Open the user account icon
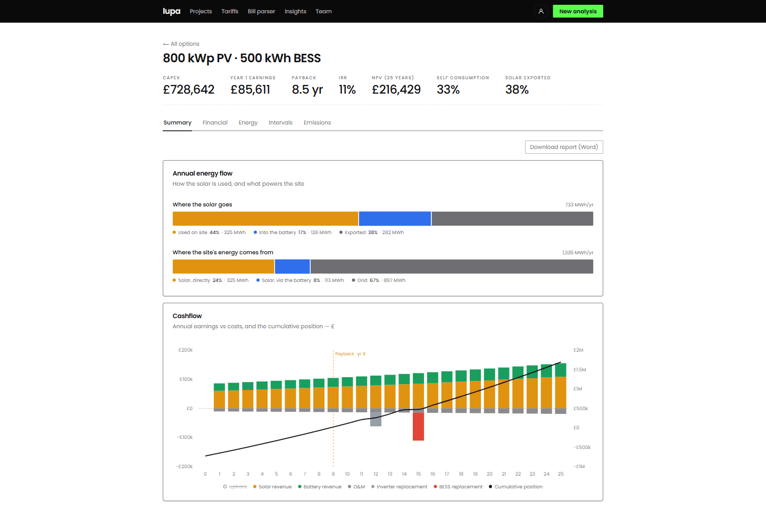Screen dimensions: 766x532 (x=541, y=11)
